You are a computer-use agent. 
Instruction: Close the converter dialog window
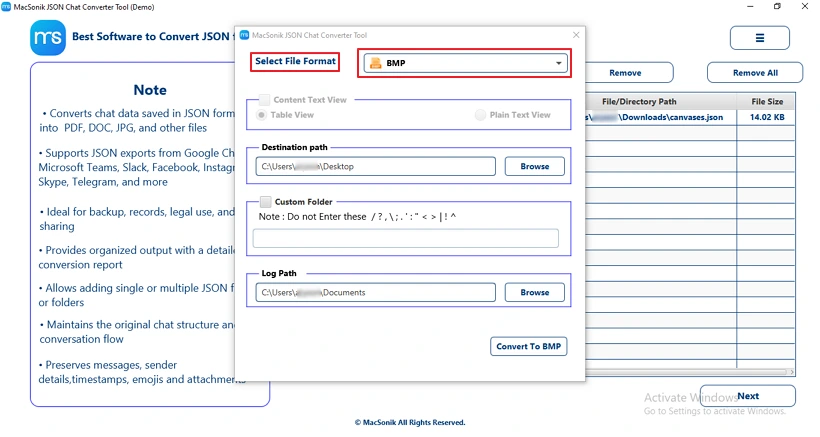click(x=576, y=34)
